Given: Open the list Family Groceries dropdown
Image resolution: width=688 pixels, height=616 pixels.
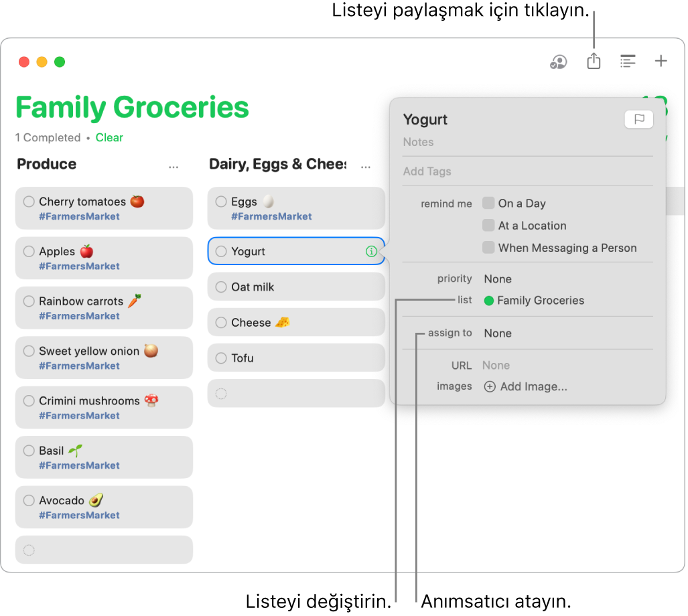Looking at the screenshot, I should 534,301.
